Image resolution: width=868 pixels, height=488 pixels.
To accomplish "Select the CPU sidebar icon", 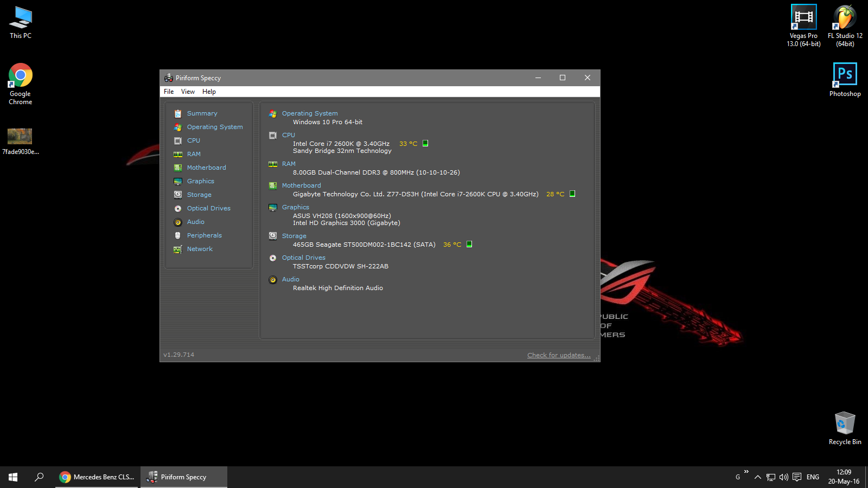I will click(x=178, y=141).
